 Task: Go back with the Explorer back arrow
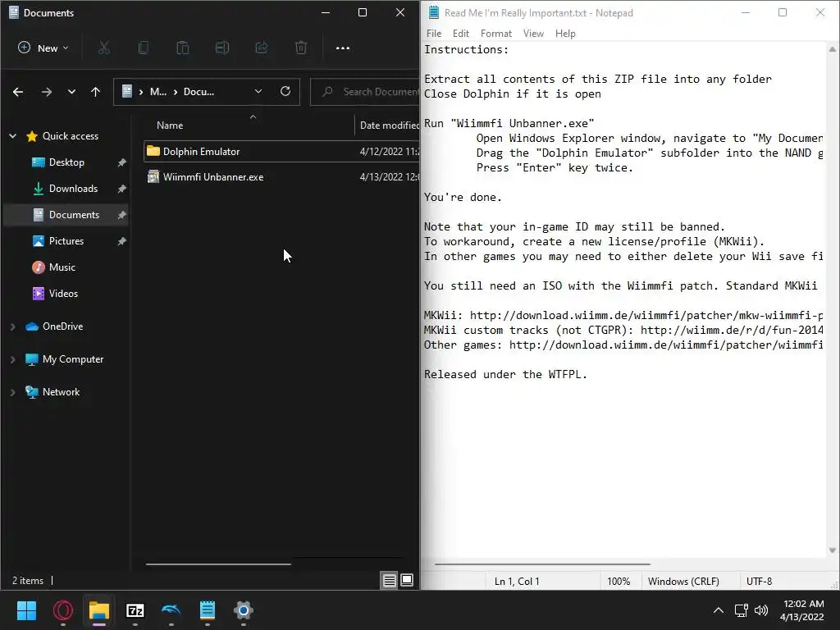(x=18, y=92)
